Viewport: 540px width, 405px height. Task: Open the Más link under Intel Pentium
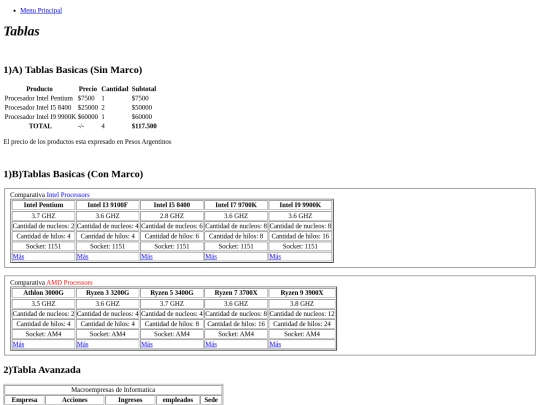[x=18, y=256]
